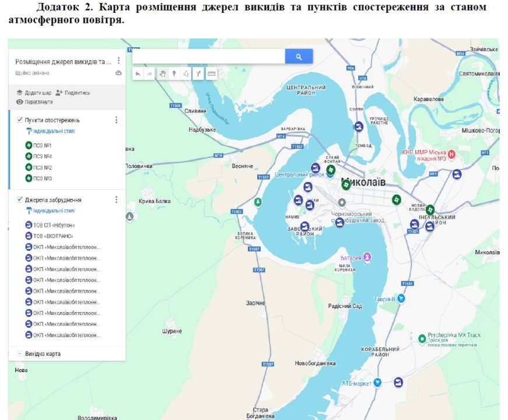Click the 'Вихідна карта' label
The image size is (508, 420).
coord(43,353)
